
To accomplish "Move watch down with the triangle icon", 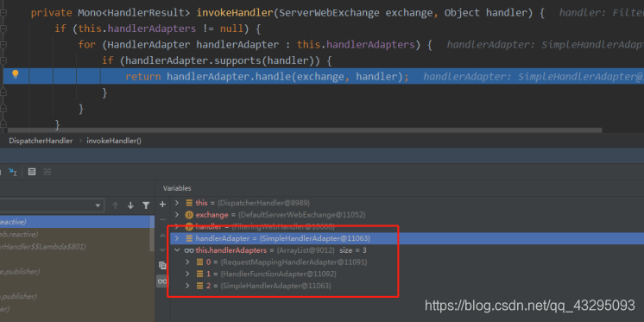I will 162,250.
